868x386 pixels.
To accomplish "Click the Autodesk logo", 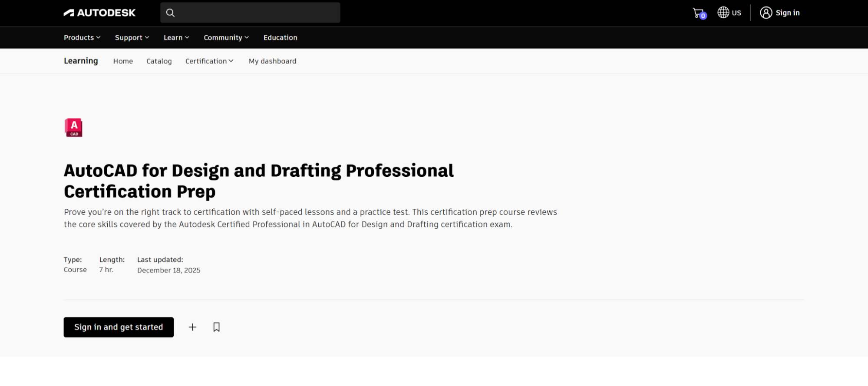I will pos(99,13).
